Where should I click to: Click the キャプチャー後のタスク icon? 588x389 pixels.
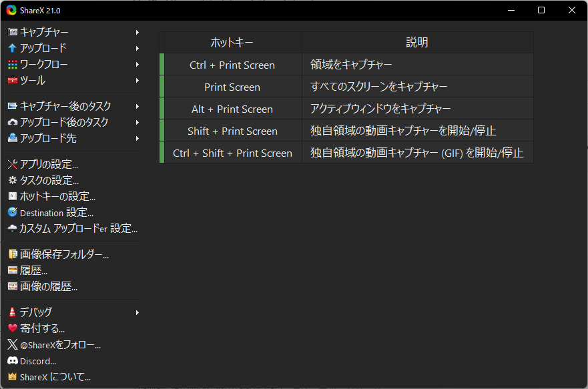[x=13, y=107]
